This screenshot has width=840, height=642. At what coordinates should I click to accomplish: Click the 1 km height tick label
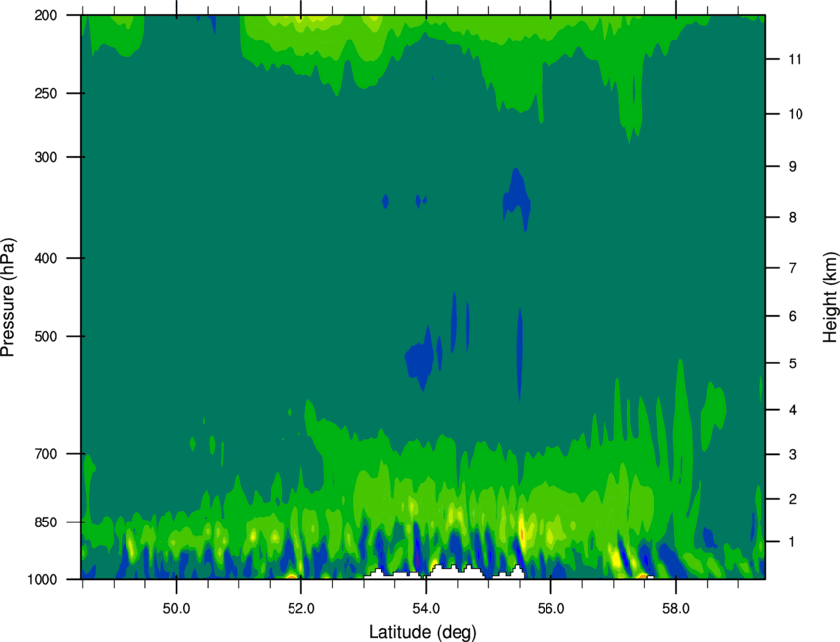point(793,542)
